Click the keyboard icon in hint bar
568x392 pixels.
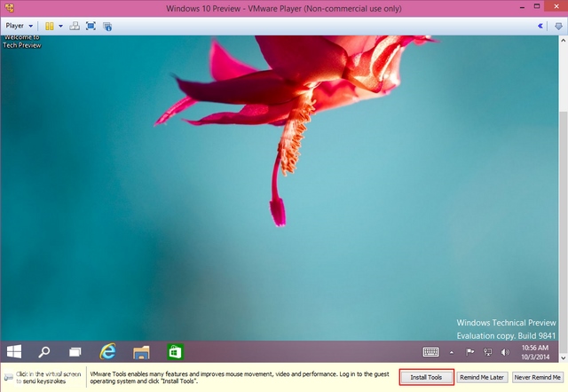click(x=9, y=378)
